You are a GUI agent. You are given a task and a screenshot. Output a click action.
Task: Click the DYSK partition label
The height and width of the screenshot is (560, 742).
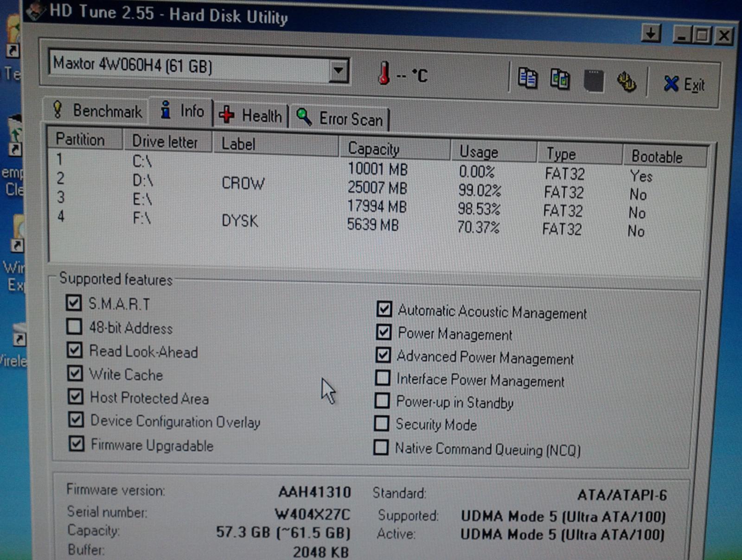240,221
